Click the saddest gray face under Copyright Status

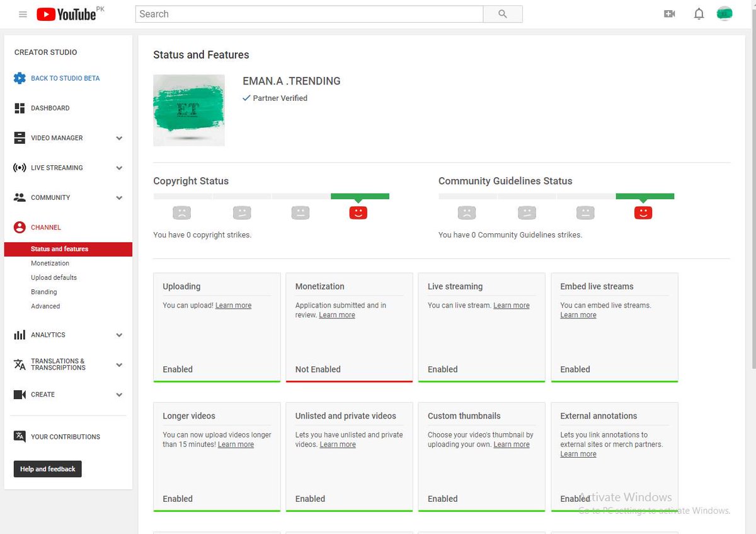click(x=182, y=212)
